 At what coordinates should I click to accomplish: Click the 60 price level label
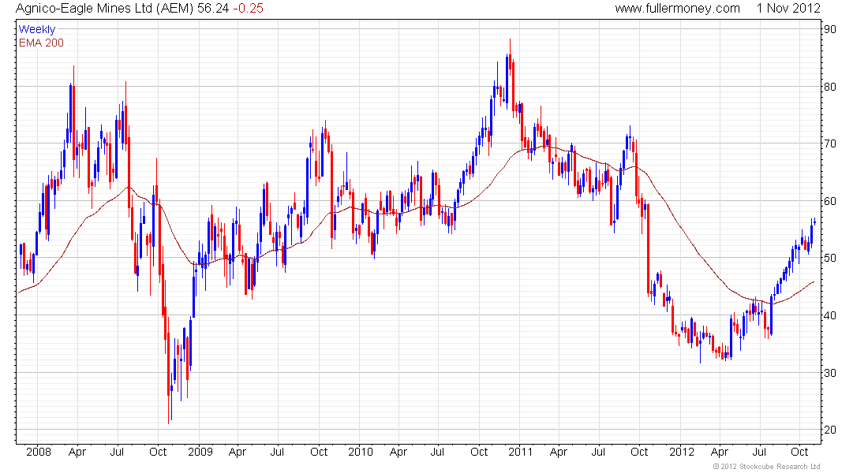(830, 201)
